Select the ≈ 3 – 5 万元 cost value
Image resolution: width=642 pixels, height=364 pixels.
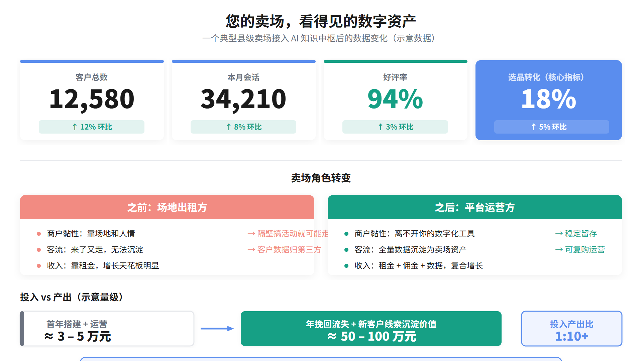click(78, 336)
